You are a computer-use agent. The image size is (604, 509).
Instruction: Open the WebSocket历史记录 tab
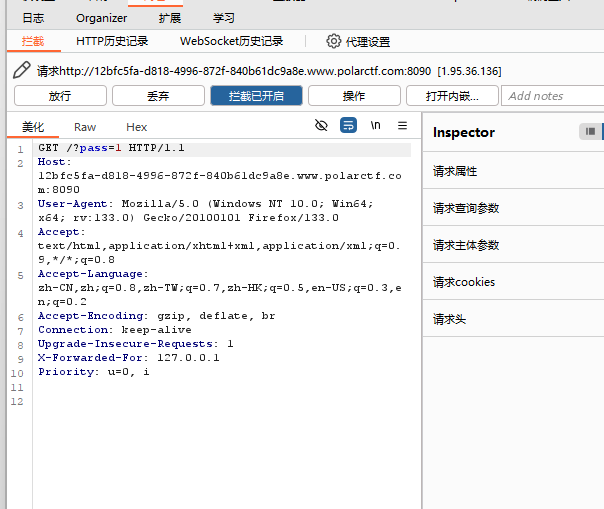point(232,41)
